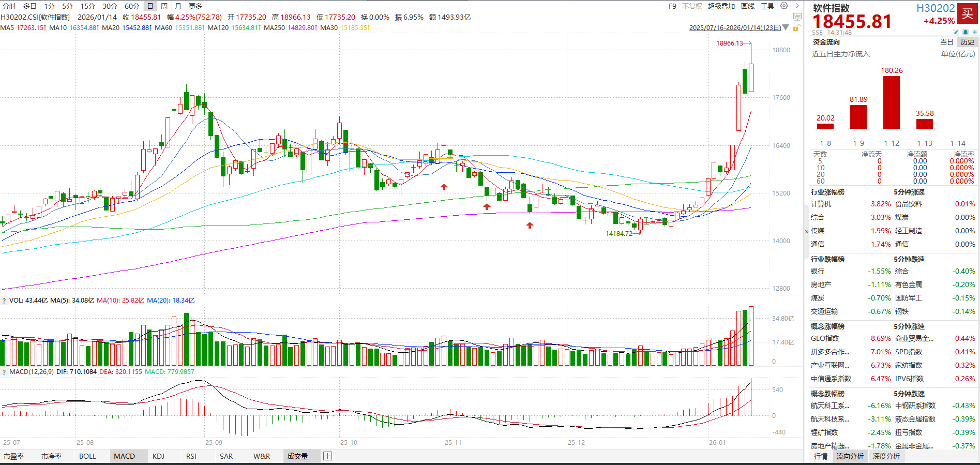Switch to the 周 weekly period tab
This screenshot has width=980, height=465.
(164, 6)
